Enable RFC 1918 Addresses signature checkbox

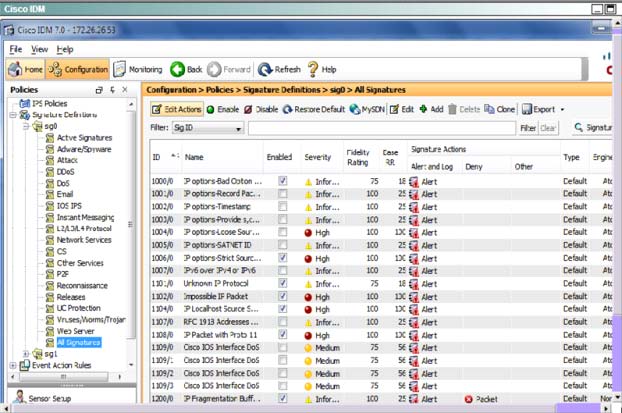point(282,322)
